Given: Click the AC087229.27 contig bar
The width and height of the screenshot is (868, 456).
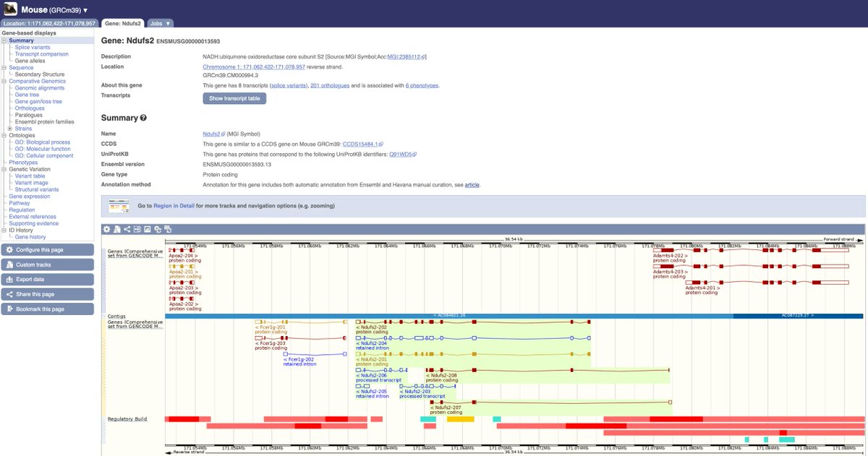Looking at the screenshot, I should point(798,316).
